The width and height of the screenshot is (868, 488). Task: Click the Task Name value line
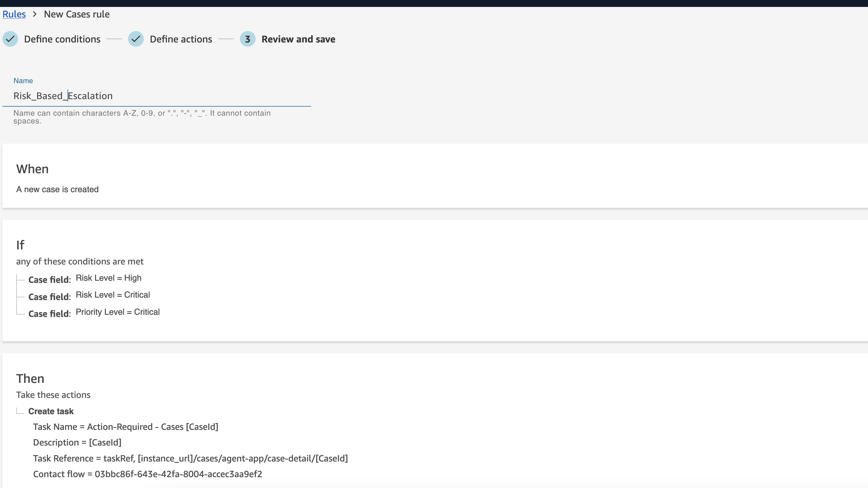click(x=125, y=427)
